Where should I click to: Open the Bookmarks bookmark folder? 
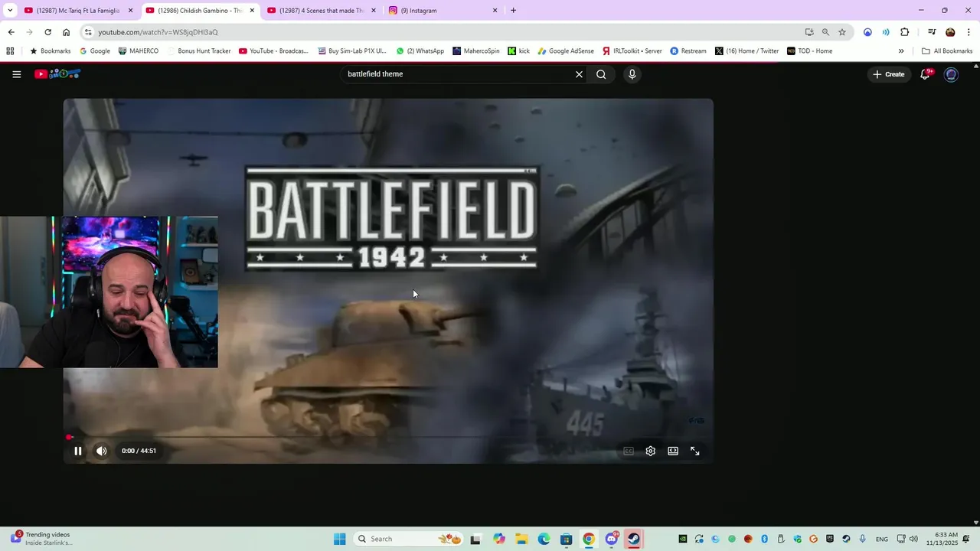tap(50, 51)
